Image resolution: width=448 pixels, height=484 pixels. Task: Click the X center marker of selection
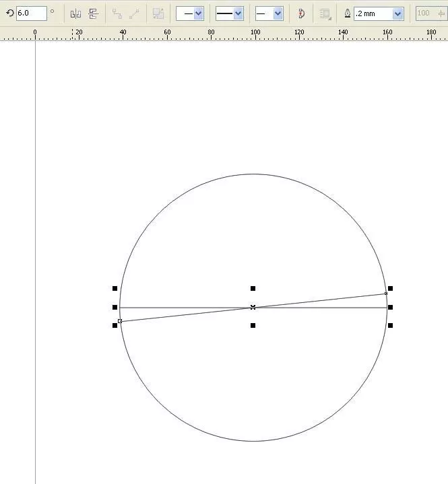(253, 307)
